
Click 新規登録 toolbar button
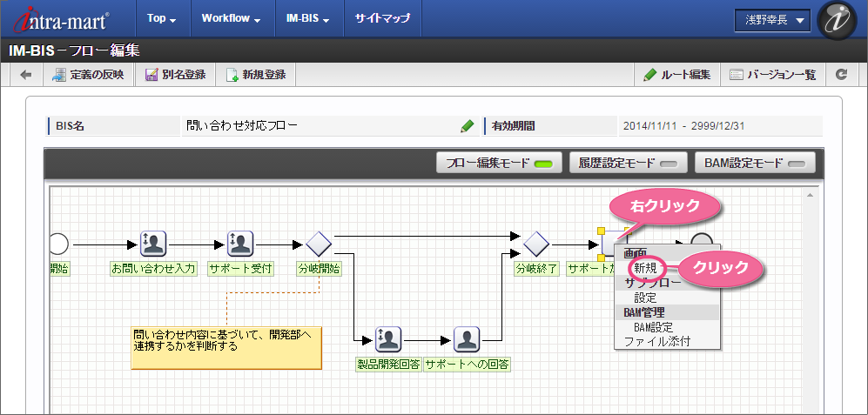pos(255,75)
